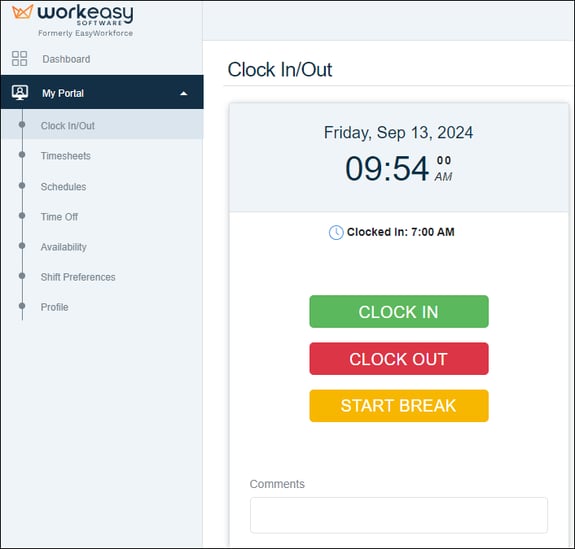Screen dimensions: 575x549
Task: Click the Dashboard grid icon
Action: click(x=19, y=58)
